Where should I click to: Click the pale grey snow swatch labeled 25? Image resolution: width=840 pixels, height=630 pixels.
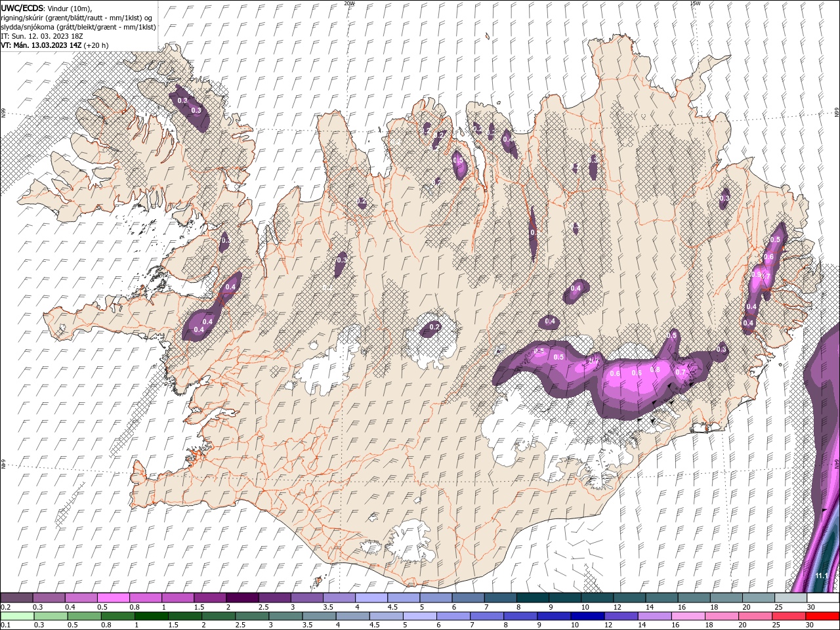point(789,598)
